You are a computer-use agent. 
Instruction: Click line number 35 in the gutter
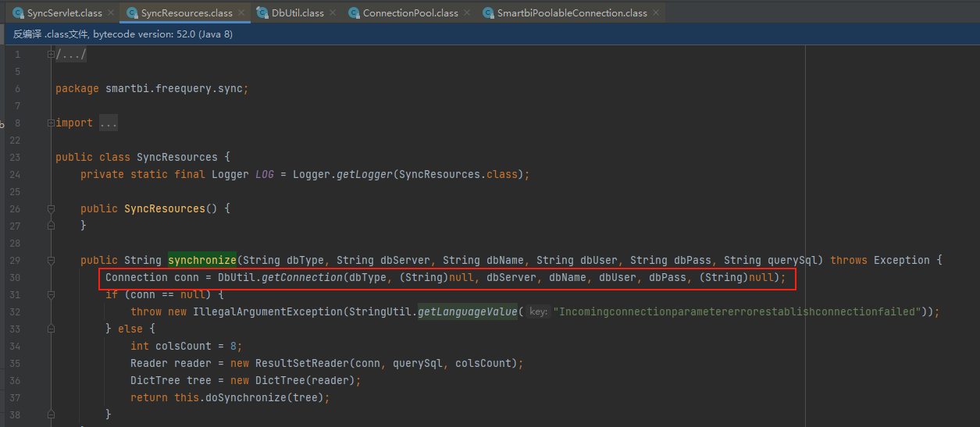16,363
